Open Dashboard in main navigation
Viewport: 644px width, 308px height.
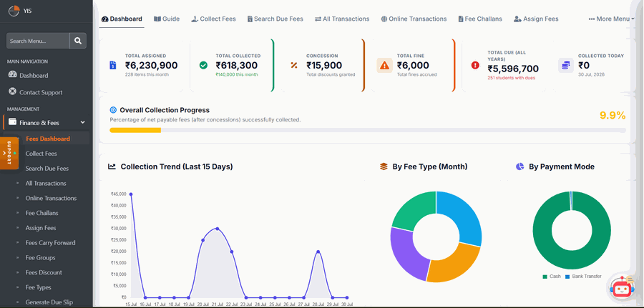pos(34,76)
